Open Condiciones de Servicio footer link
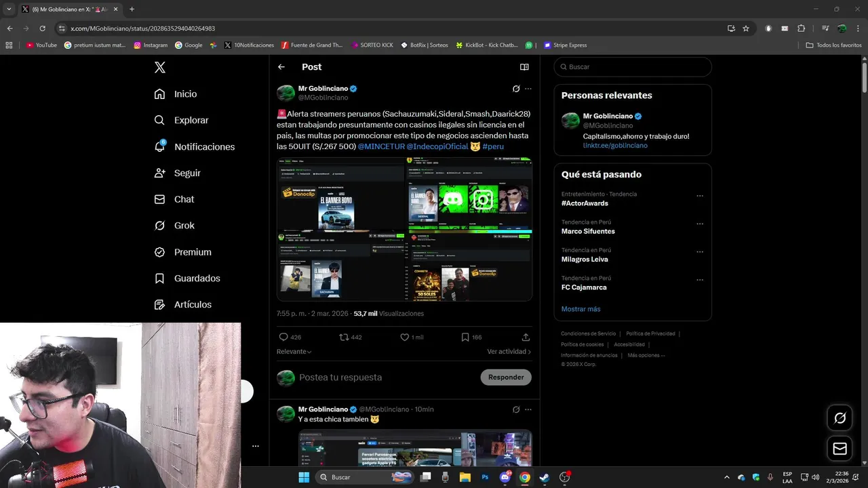The height and width of the screenshot is (488, 868). point(589,333)
